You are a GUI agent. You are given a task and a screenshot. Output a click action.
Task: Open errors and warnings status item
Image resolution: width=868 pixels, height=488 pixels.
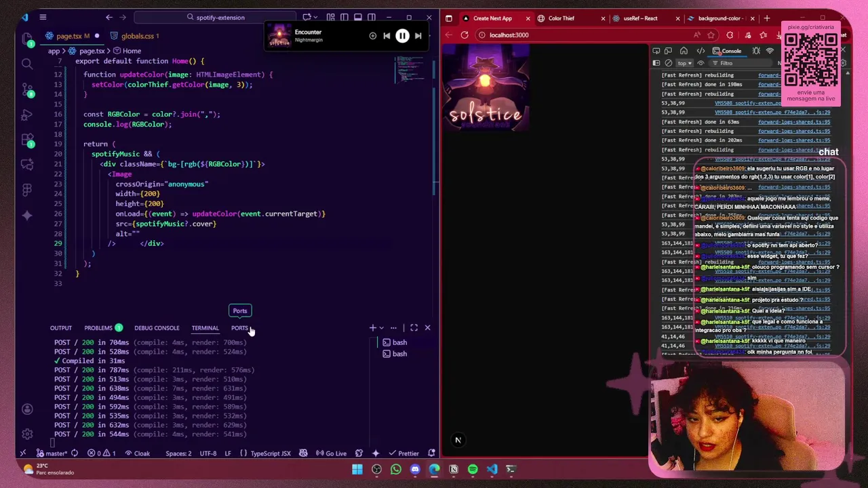[x=102, y=453]
